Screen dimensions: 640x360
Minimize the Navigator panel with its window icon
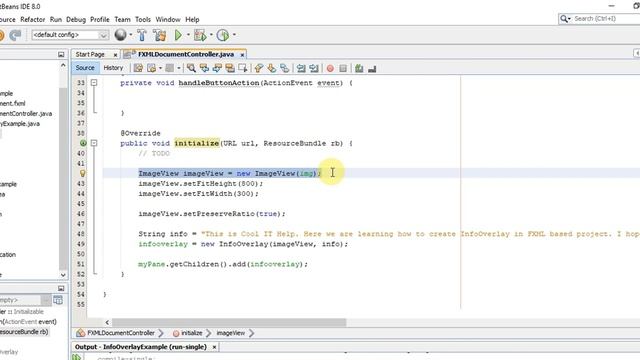61,288
